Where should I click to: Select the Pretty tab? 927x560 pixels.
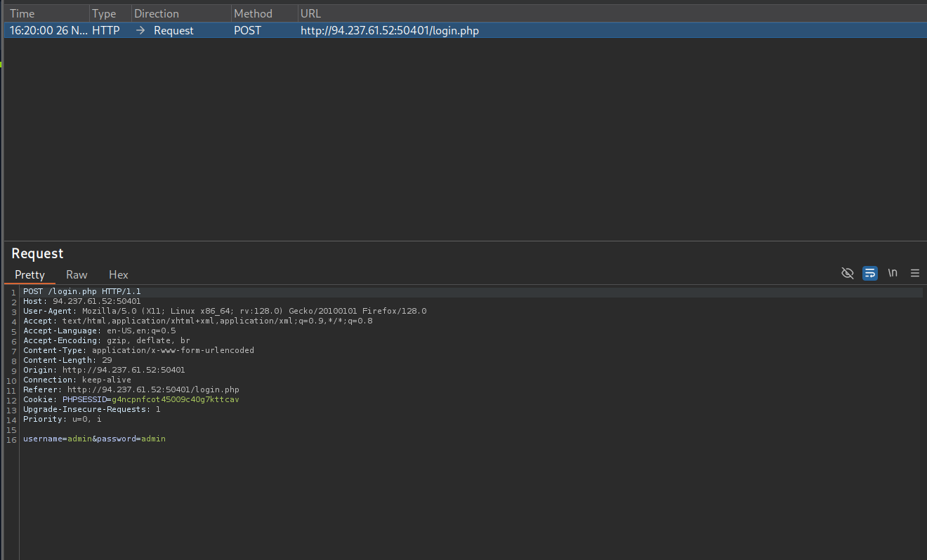[29, 275]
